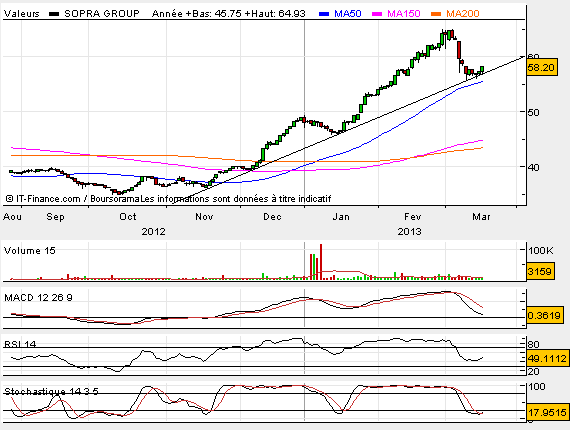Click the RSI 14 panel title

[20, 344]
